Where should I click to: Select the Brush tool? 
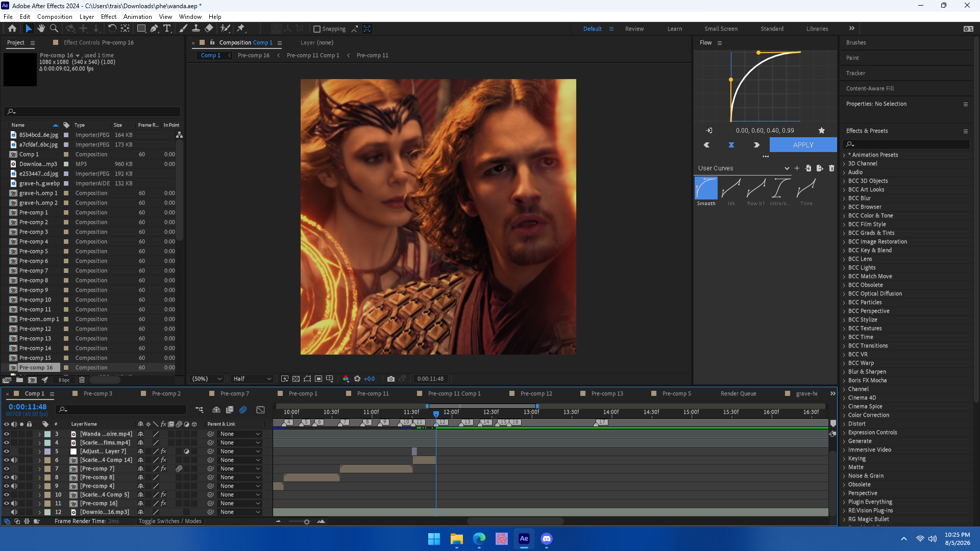pyautogui.click(x=183, y=29)
